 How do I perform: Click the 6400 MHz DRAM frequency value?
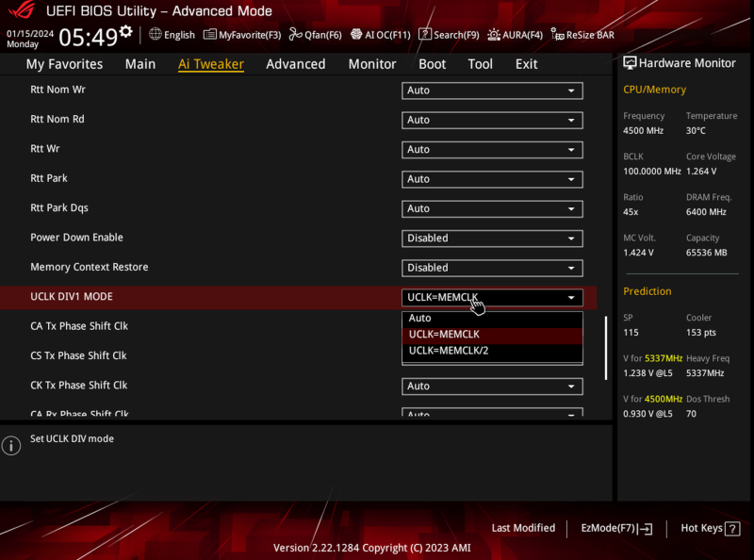tap(706, 212)
